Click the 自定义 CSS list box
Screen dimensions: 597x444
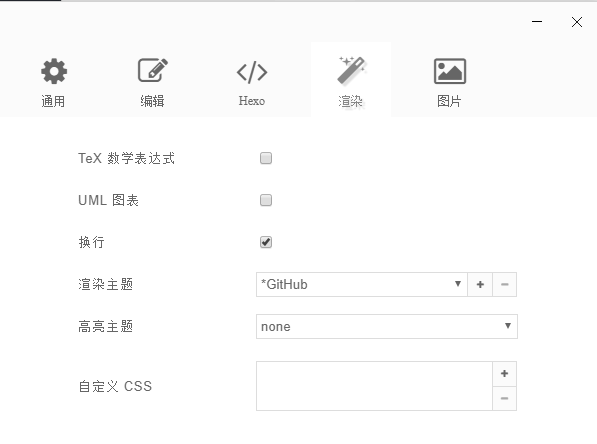click(374, 386)
